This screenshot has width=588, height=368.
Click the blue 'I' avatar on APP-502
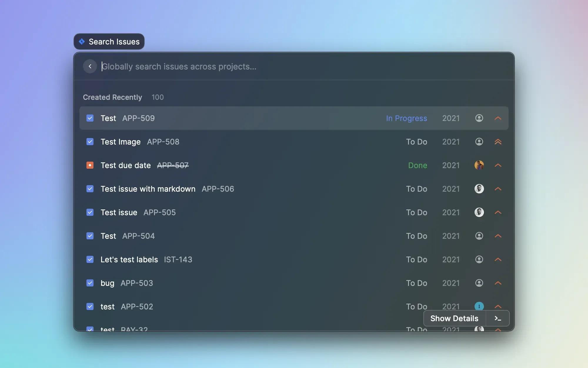tap(479, 306)
